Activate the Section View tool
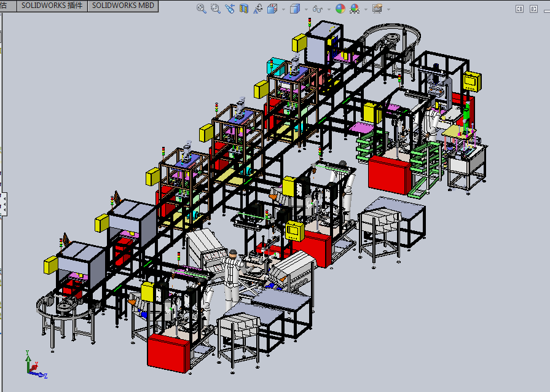Screen dimensions: 550x392 244,9
